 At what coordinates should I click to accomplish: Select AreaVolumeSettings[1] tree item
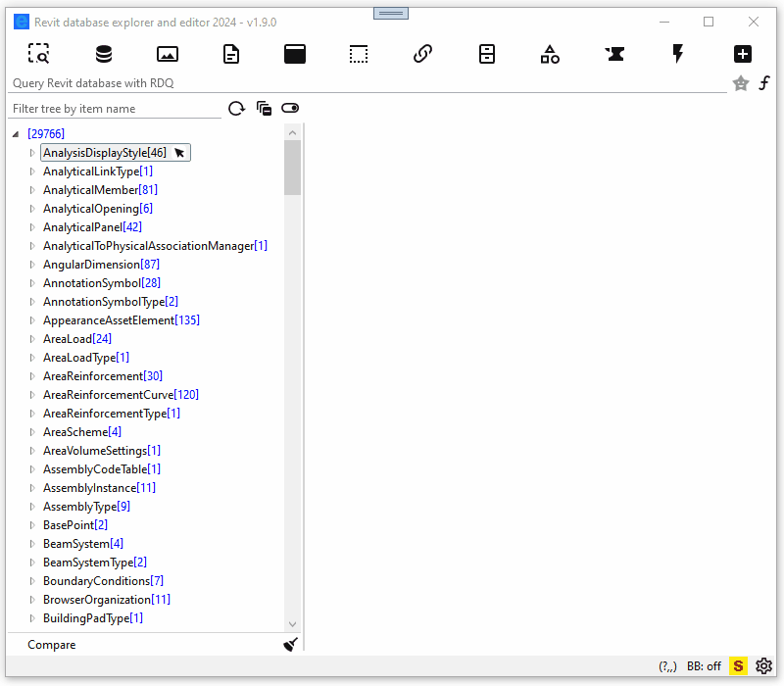(x=102, y=451)
